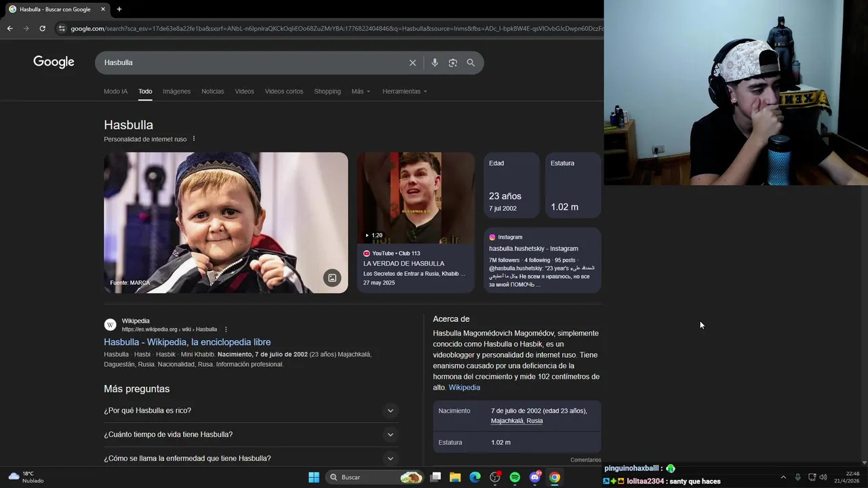Switch to the Imágenes tab
868x488 pixels.
(x=177, y=91)
